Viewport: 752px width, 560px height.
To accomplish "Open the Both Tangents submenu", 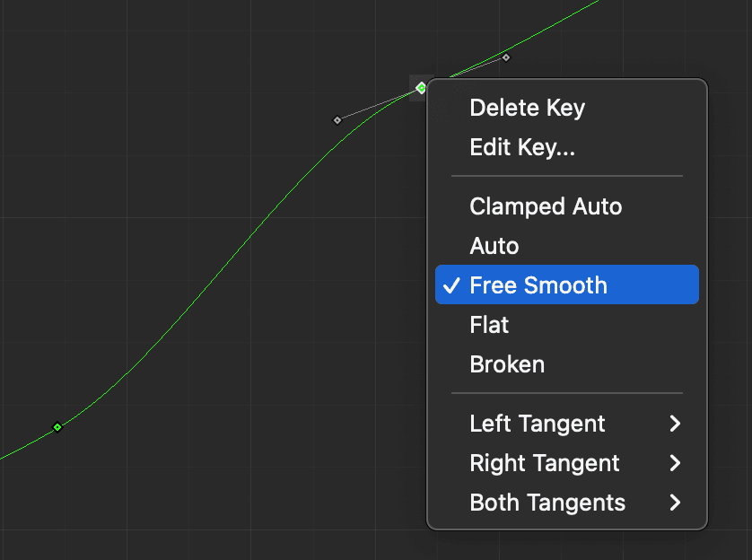I will tap(548, 503).
